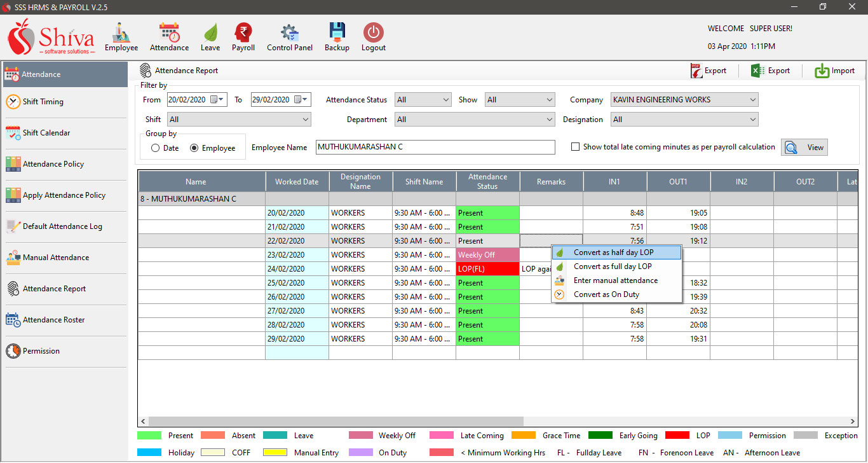Open the Control Panel icon

click(x=289, y=36)
